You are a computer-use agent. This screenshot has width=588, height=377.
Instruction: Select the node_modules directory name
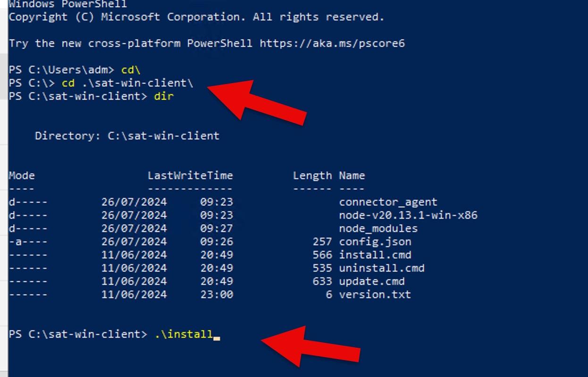pos(378,228)
